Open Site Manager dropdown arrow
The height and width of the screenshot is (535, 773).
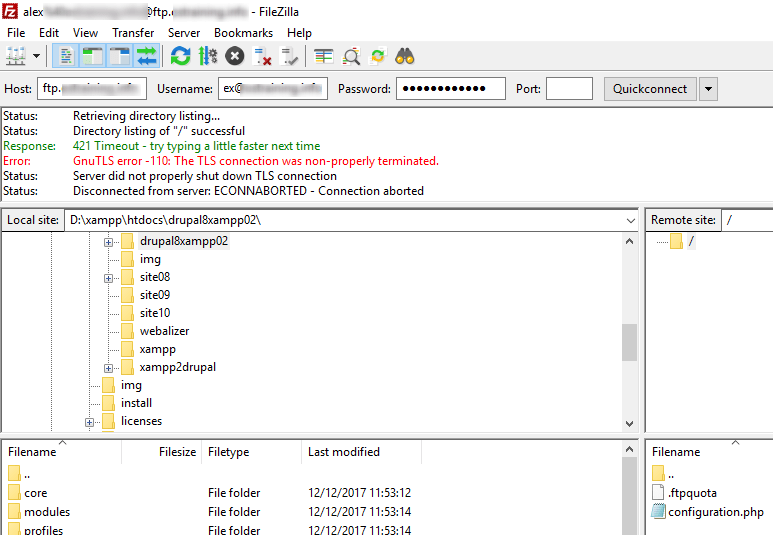[36, 56]
